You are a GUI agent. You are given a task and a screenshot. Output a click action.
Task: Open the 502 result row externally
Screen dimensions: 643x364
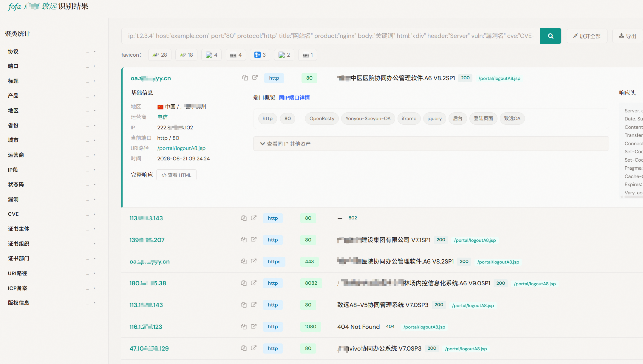(x=254, y=218)
